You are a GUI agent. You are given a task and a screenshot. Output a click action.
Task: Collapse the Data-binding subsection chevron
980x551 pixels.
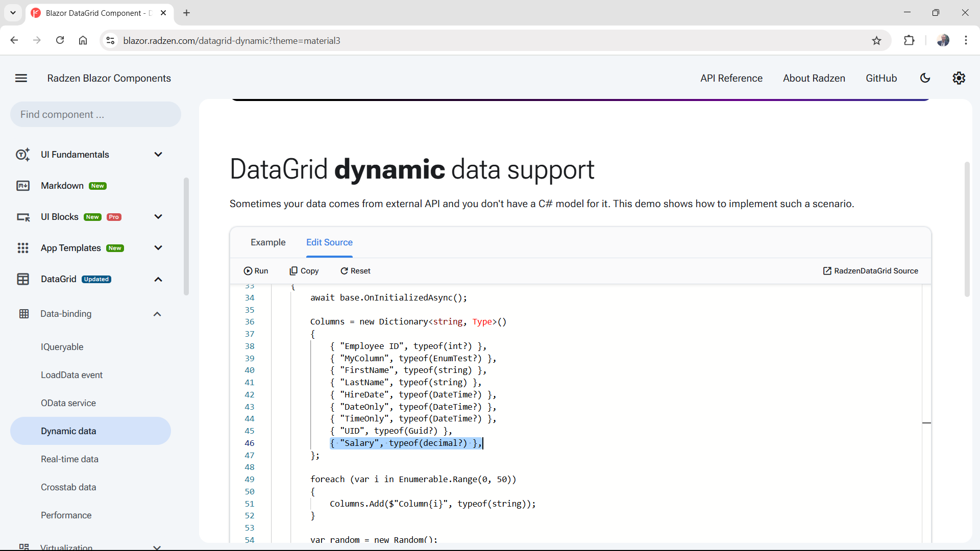point(157,314)
